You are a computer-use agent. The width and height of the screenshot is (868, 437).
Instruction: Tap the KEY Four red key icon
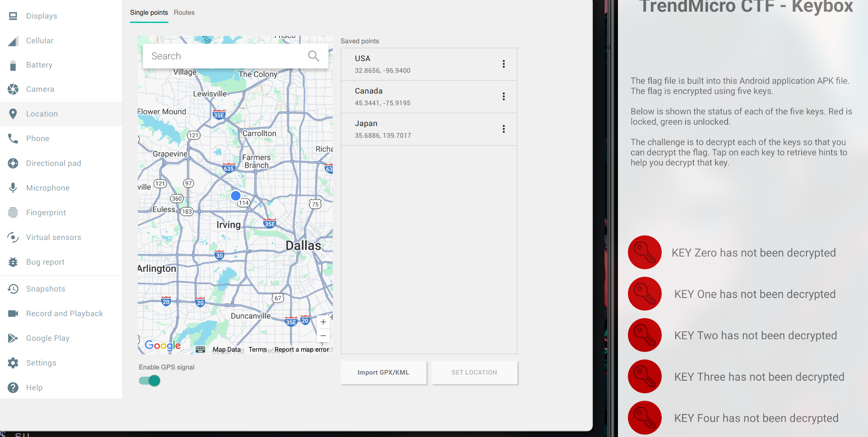tap(645, 418)
